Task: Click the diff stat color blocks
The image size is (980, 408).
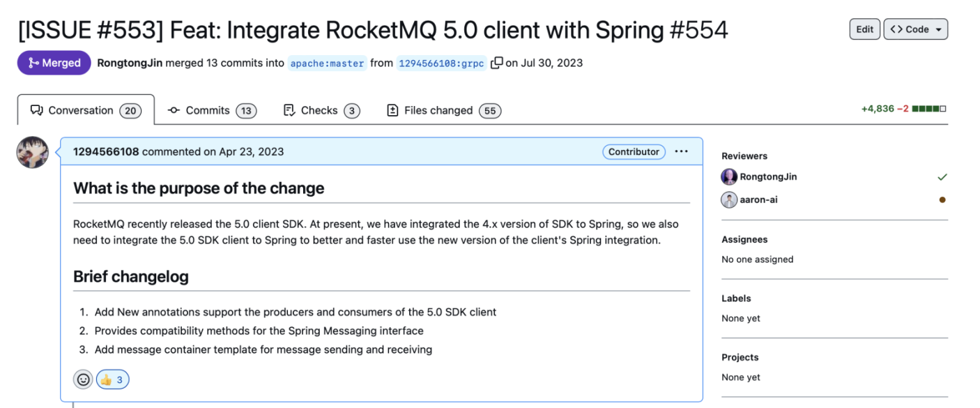Action: click(928, 109)
